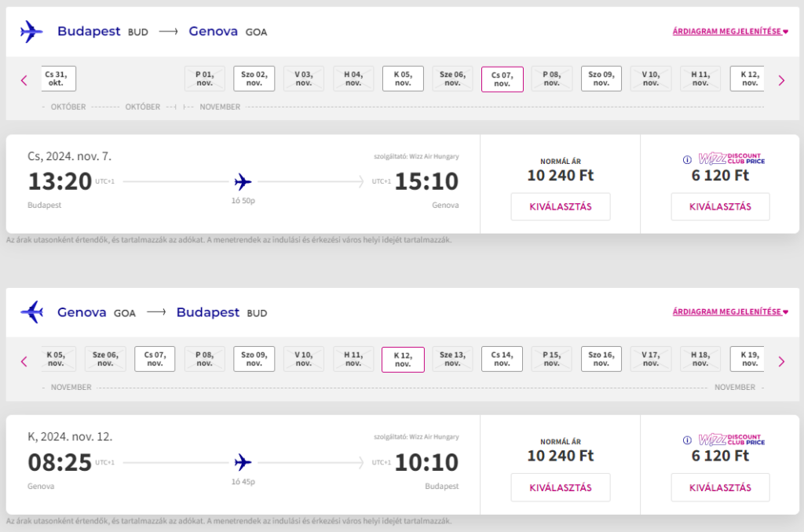Choose Discount Club return flight Kiválasztás

720,487
